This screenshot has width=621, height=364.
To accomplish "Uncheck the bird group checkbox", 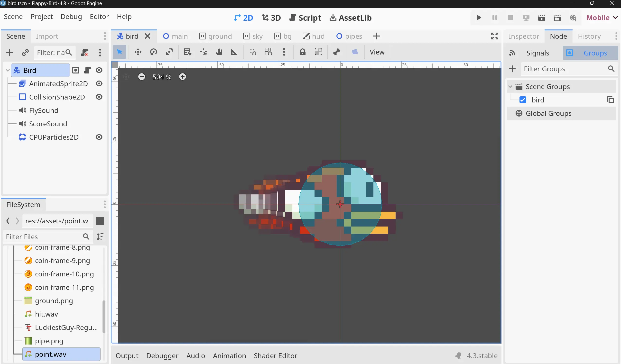I will coord(523,100).
